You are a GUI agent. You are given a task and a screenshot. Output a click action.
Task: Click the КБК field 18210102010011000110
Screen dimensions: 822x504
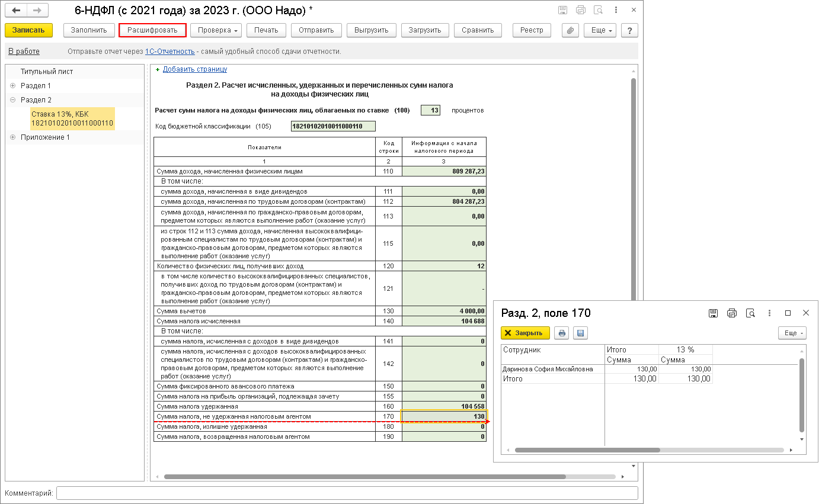click(333, 126)
